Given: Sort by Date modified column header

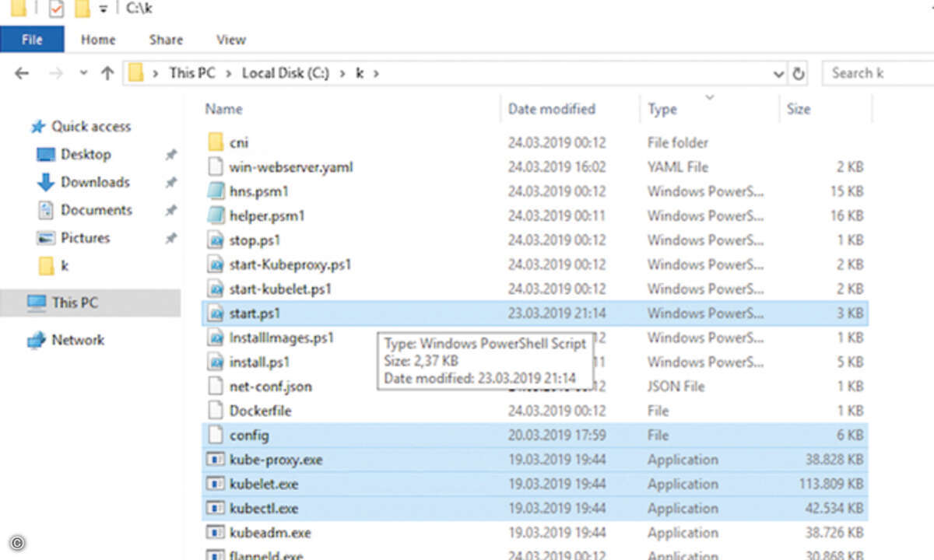Looking at the screenshot, I should click(x=552, y=109).
